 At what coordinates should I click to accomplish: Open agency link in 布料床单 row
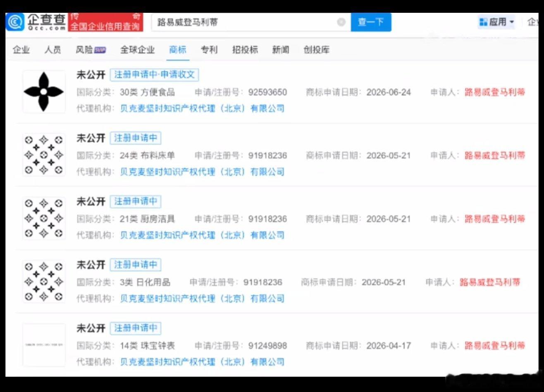coord(202,172)
